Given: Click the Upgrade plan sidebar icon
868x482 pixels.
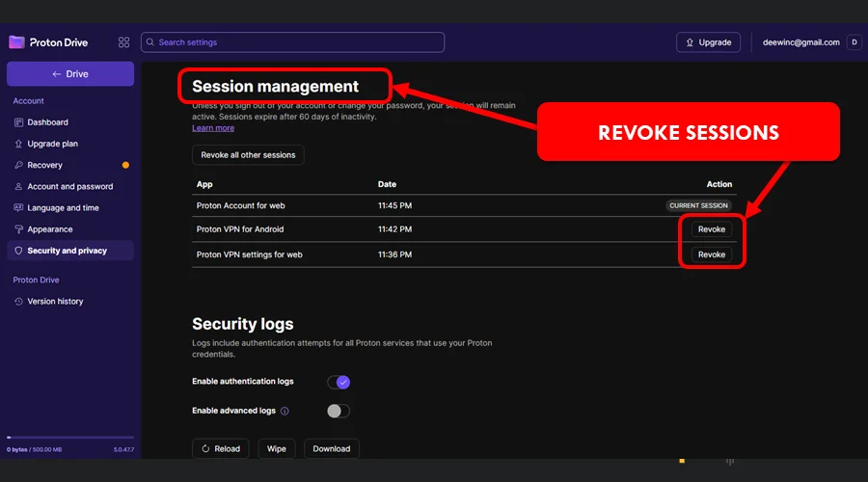Looking at the screenshot, I should [x=18, y=144].
